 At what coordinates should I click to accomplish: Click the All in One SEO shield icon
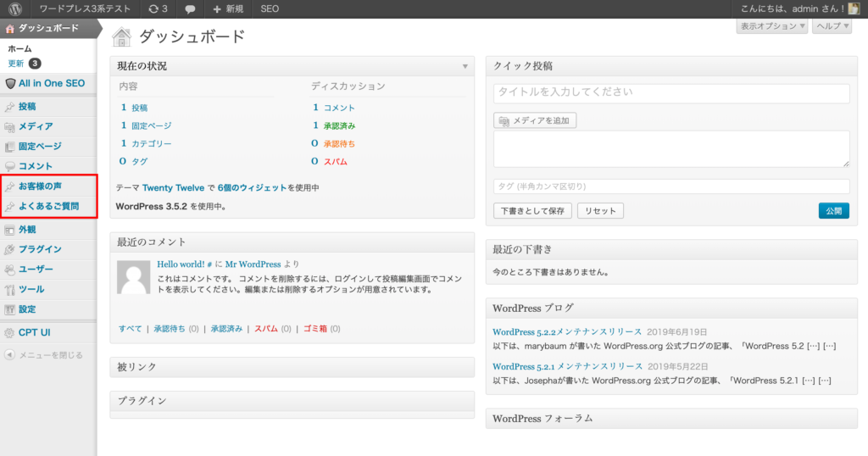pos(10,84)
